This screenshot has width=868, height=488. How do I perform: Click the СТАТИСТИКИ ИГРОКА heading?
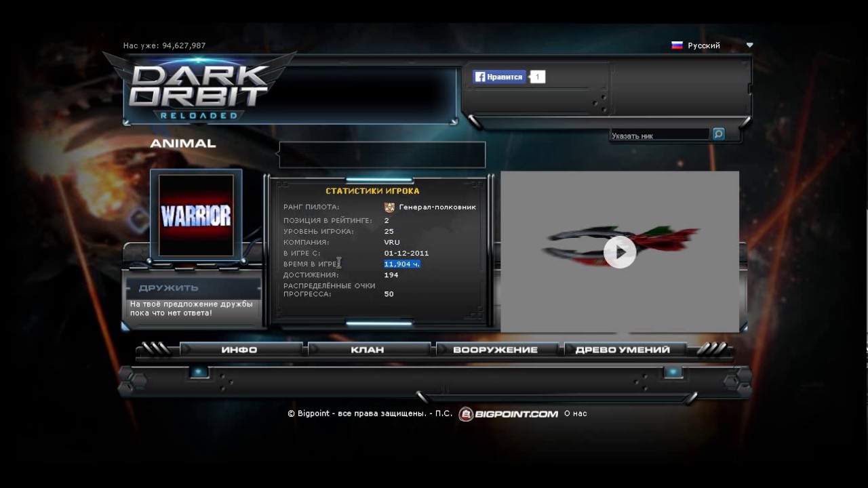pos(372,191)
